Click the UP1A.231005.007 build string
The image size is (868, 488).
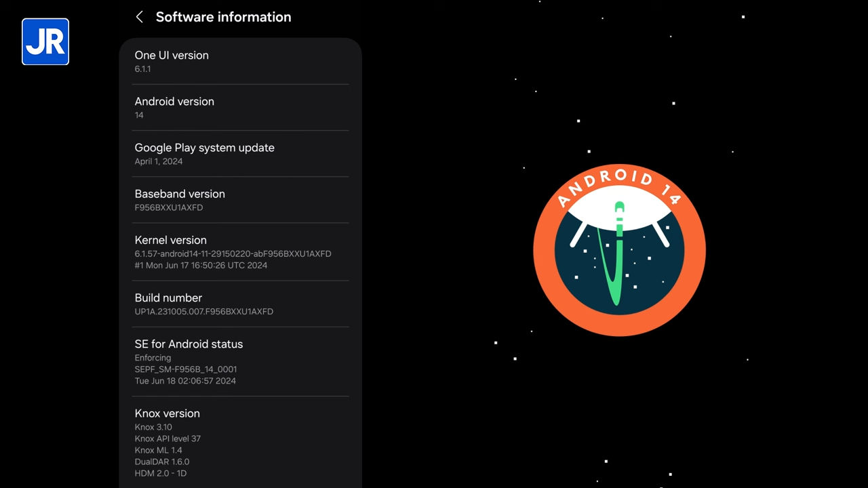click(203, 312)
